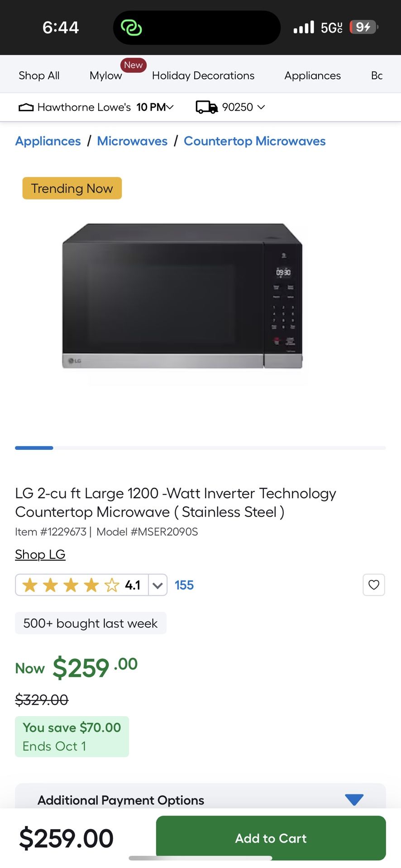The height and width of the screenshot is (868, 401).
Task: Open the Shop LG link
Action: (40, 554)
